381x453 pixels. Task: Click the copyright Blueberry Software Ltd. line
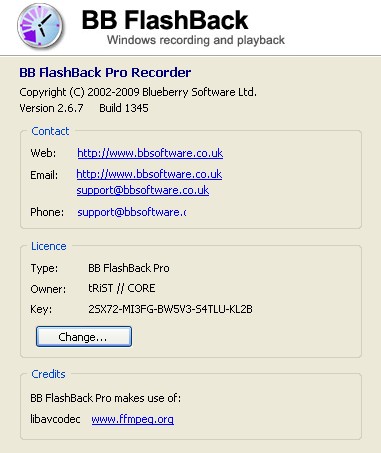point(138,92)
